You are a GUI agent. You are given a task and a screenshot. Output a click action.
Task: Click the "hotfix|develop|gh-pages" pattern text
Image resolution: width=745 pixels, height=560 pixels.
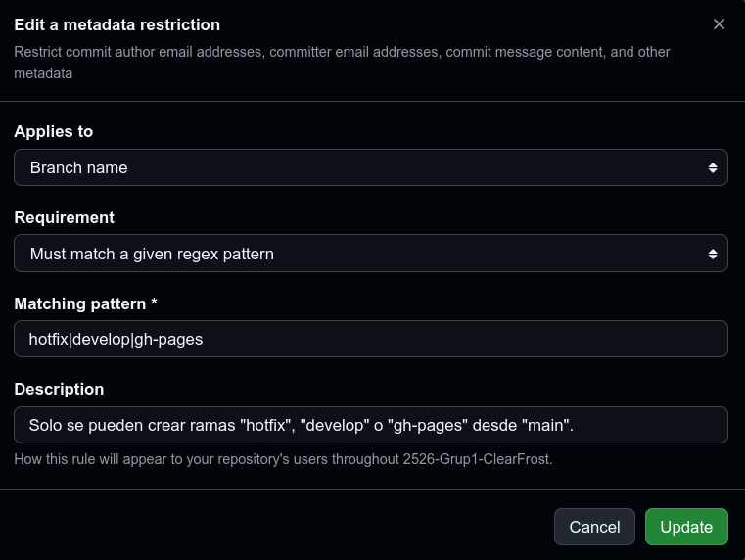(116, 339)
